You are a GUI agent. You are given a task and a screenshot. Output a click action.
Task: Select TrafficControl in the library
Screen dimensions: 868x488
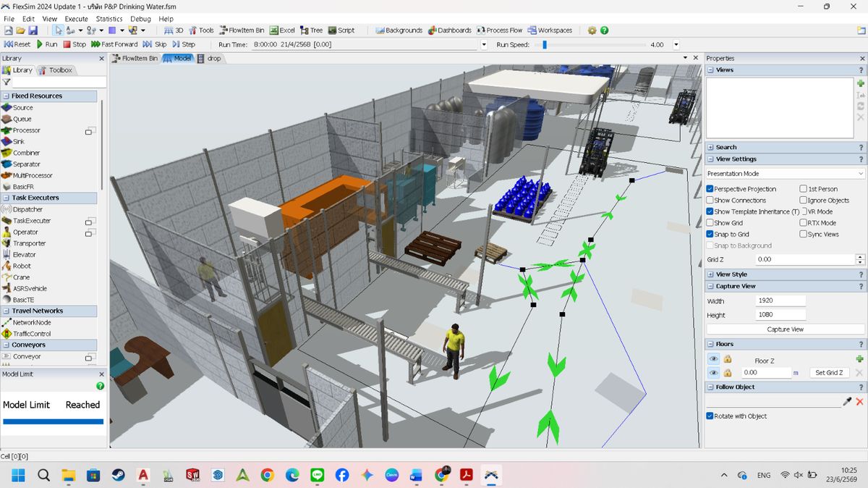[x=33, y=334]
